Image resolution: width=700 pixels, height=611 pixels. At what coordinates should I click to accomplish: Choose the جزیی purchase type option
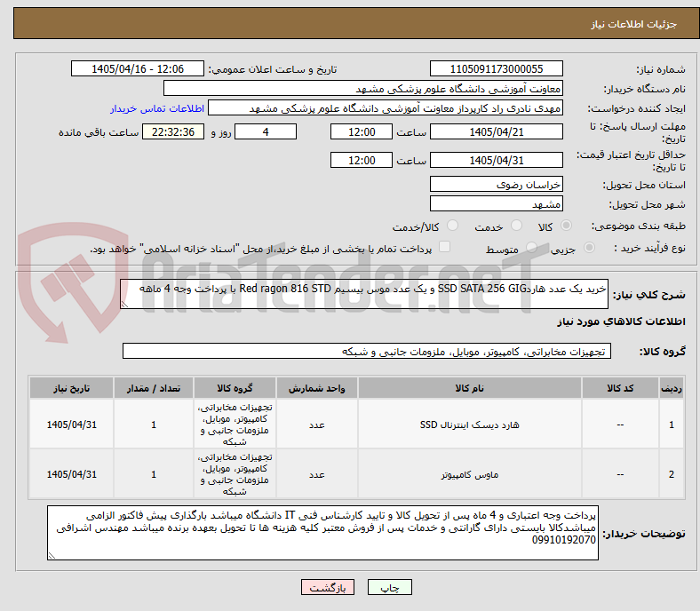589,247
